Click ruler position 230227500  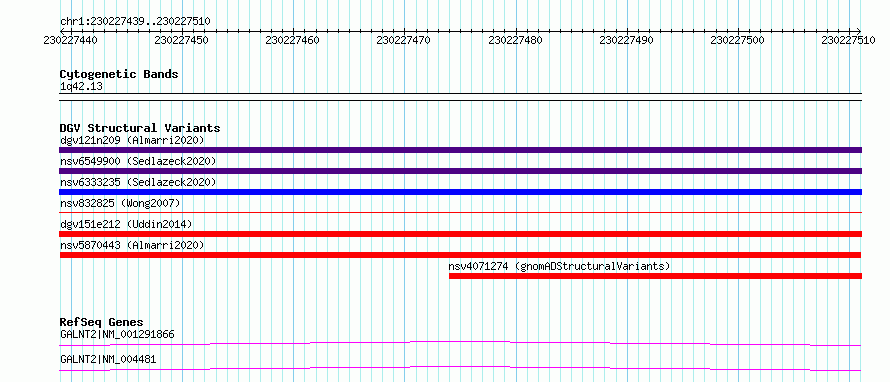click(x=738, y=40)
